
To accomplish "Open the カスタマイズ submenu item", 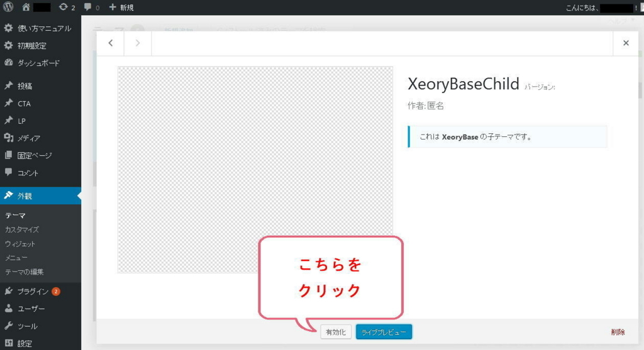I will tap(22, 229).
